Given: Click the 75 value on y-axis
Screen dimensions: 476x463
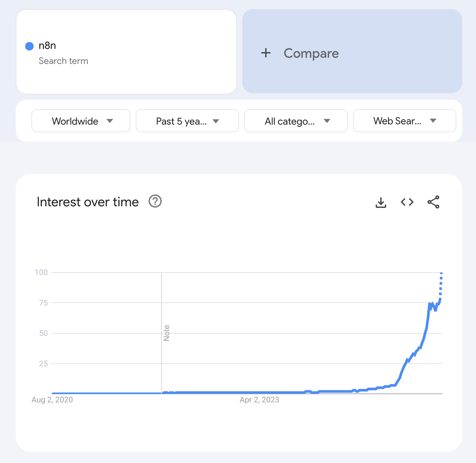Looking at the screenshot, I should pyautogui.click(x=44, y=303).
